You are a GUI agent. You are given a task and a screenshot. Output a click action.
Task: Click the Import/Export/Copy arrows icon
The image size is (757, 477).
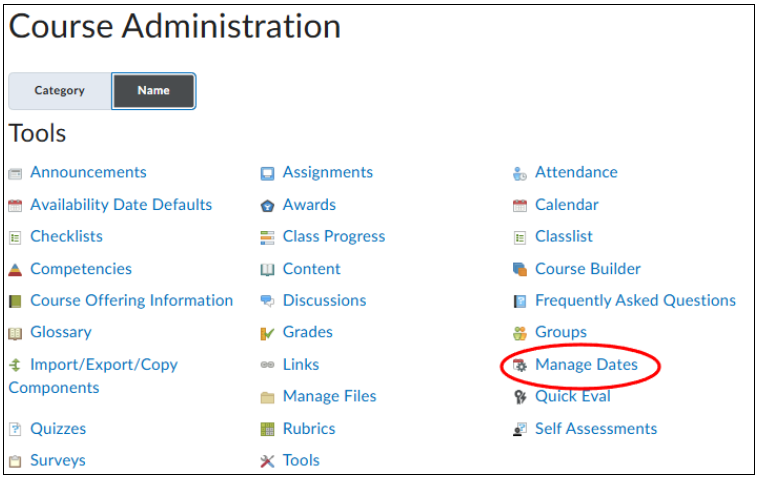pos(15,365)
